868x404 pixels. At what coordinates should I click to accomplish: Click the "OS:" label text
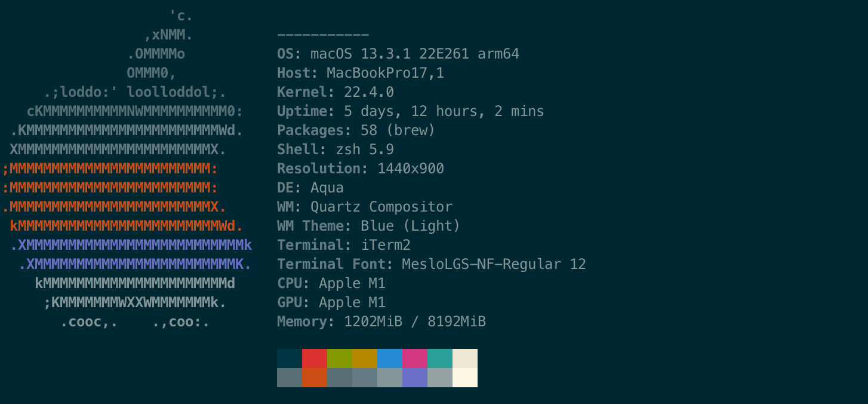(290, 54)
